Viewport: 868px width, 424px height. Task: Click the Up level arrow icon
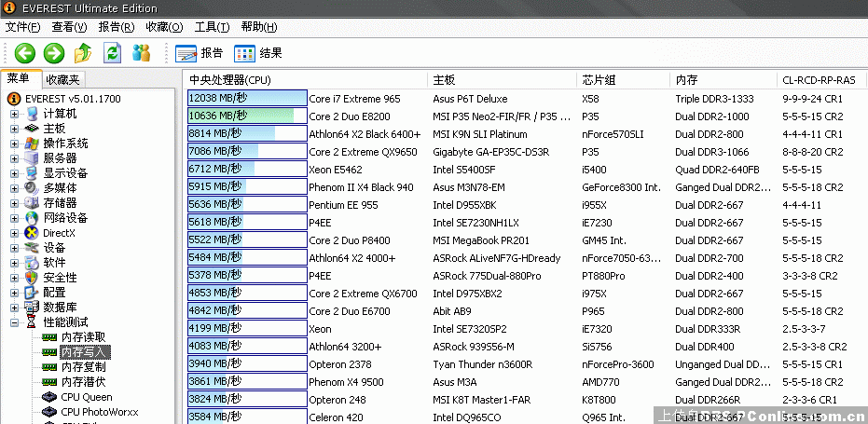[83, 53]
